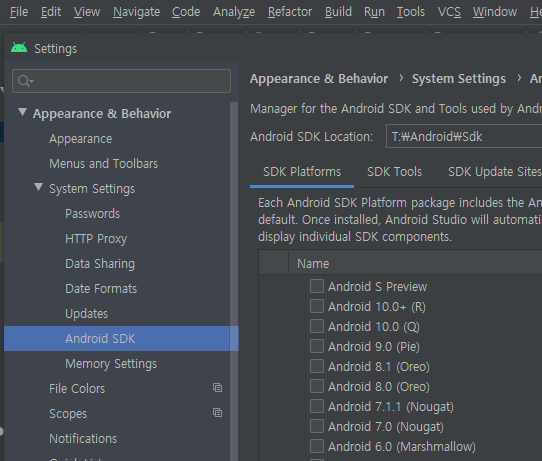Click the copy icon next to File Colors
This screenshot has height=461, width=542.
(x=217, y=388)
